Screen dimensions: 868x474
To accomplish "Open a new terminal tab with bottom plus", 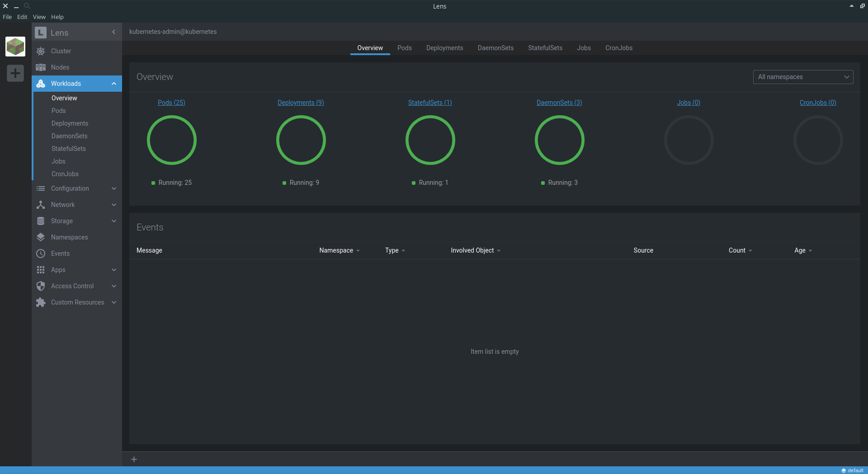I will (x=134, y=459).
